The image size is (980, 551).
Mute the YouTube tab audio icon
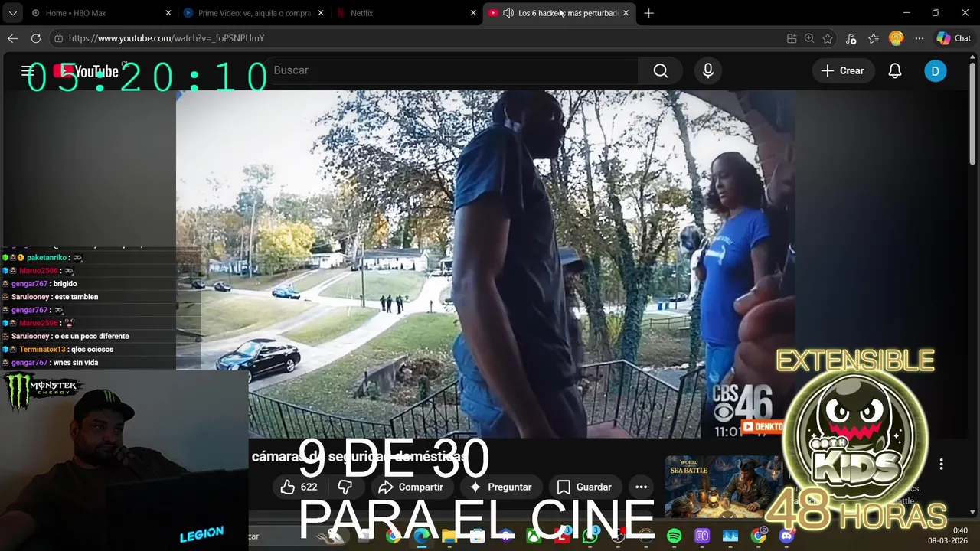point(508,13)
